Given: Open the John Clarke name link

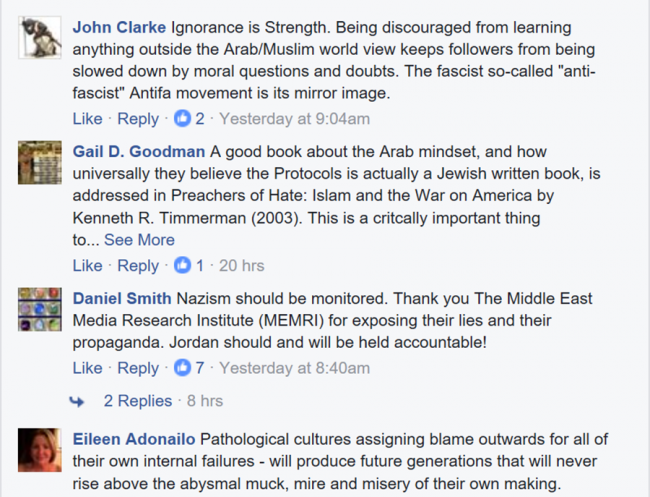Looking at the screenshot, I should pos(119,27).
